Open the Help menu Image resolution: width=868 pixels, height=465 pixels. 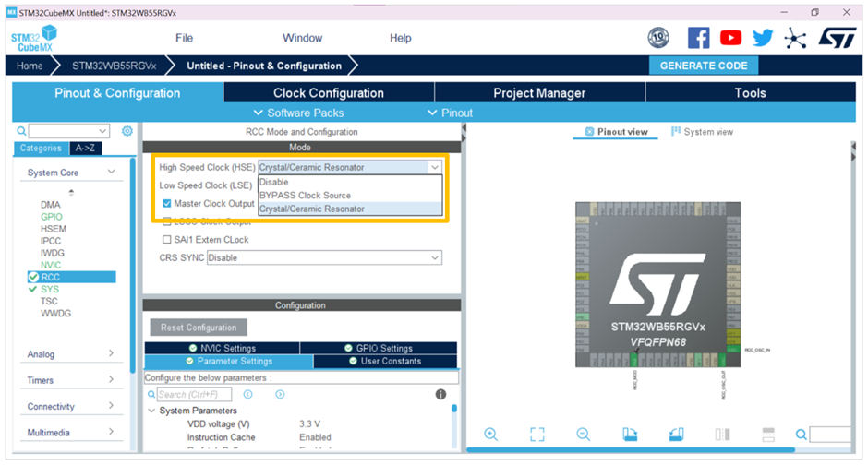pyautogui.click(x=400, y=38)
